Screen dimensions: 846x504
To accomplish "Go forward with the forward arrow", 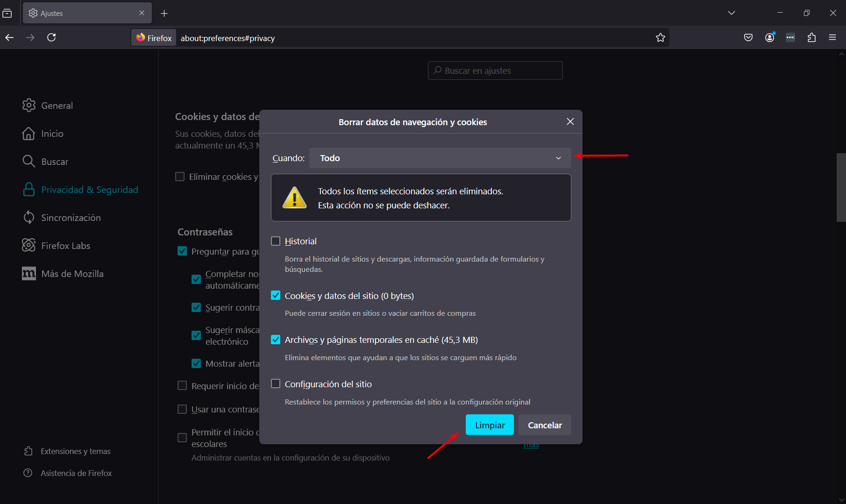I will pyautogui.click(x=30, y=37).
